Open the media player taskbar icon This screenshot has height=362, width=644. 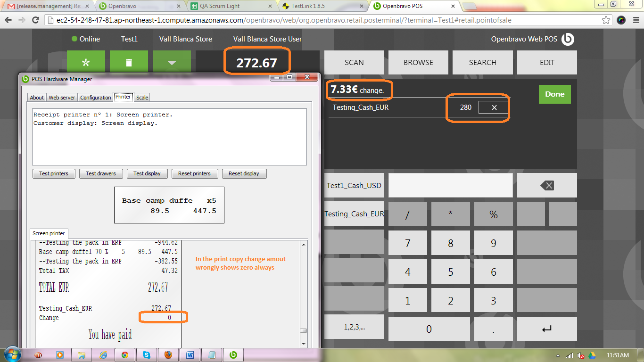(x=60, y=355)
